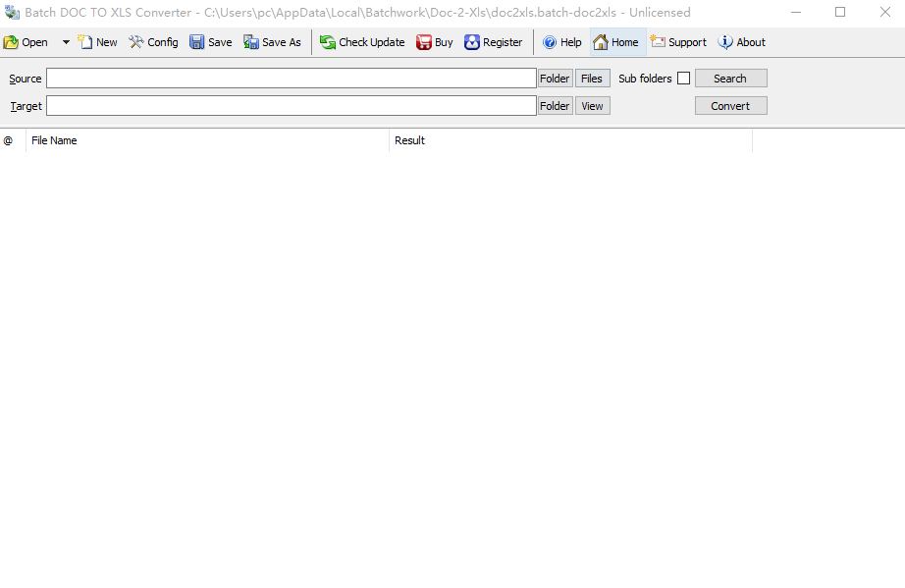Viewport: 905px width, 588px height.
Task: Click the Search button
Action: pos(730,79)
